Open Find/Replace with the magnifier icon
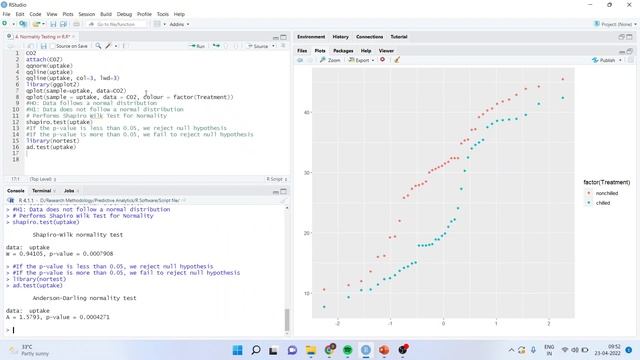640x360 pixels. tap(98, 46)
